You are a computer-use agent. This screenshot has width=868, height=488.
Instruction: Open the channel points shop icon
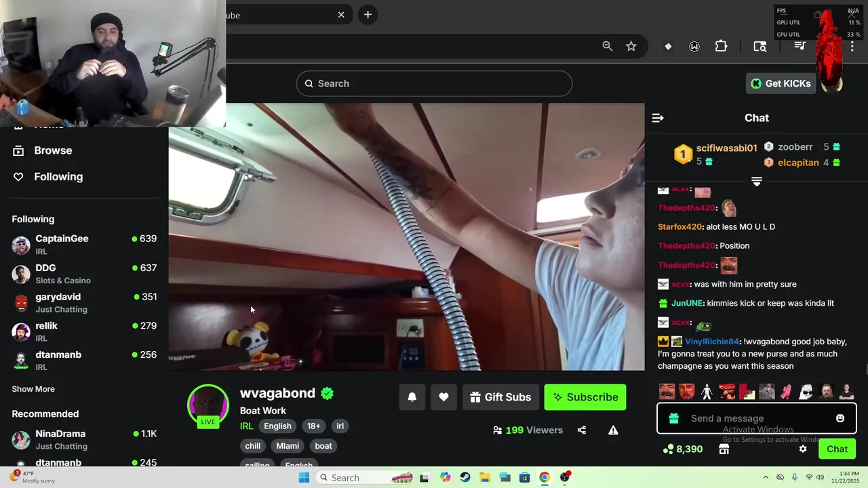pyautogui.click(x=724, y=449)
